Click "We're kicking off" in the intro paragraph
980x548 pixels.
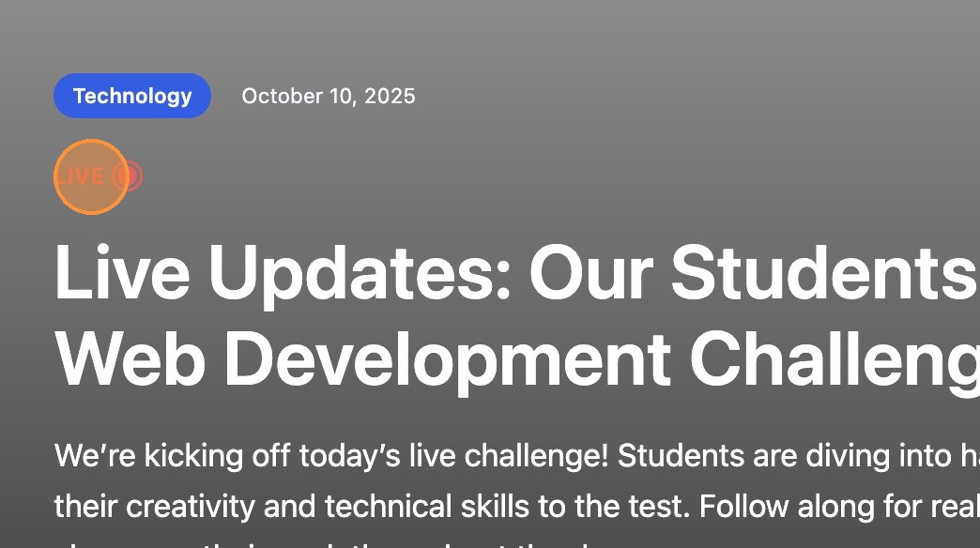[x=173, y=456]
